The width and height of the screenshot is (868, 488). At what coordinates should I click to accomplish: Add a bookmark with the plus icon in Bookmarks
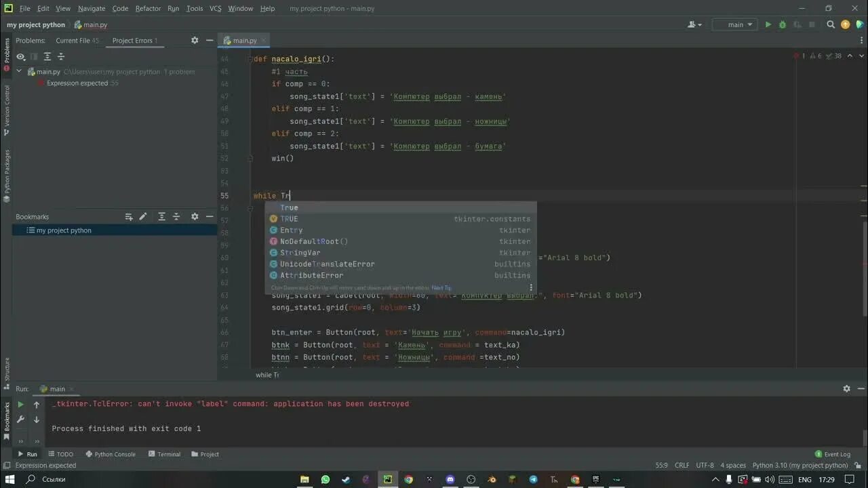[129, 217]
